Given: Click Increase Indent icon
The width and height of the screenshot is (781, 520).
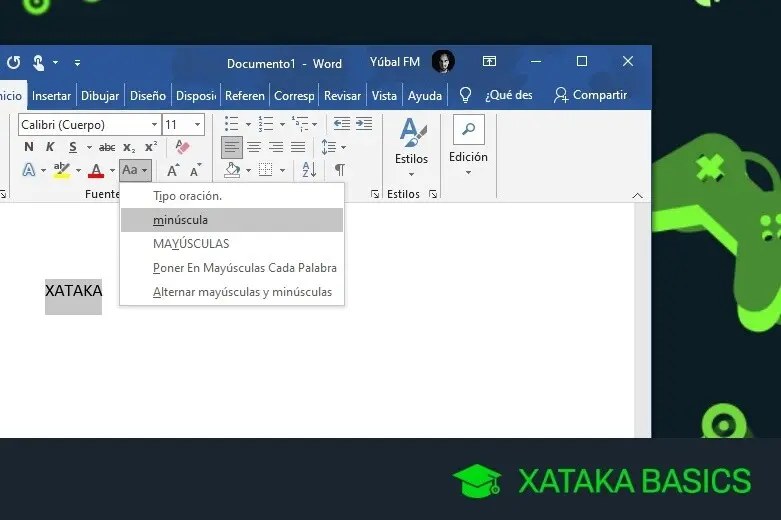Looking at the screenshot, I should (x=364, y=123).
